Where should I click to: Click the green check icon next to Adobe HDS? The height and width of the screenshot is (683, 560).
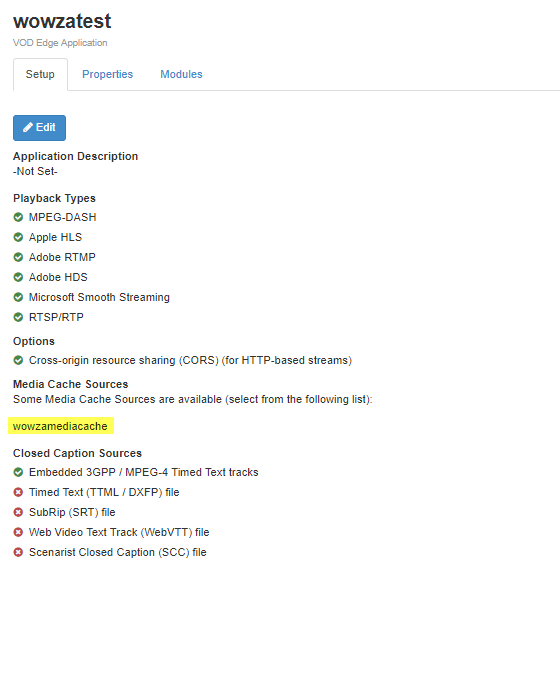click(x=18, y=277)
